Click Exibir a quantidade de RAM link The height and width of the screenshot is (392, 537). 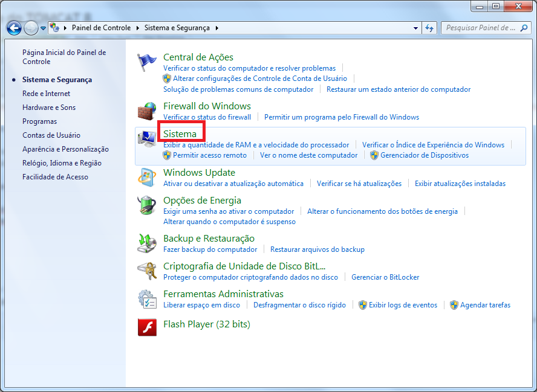point(256,145)
